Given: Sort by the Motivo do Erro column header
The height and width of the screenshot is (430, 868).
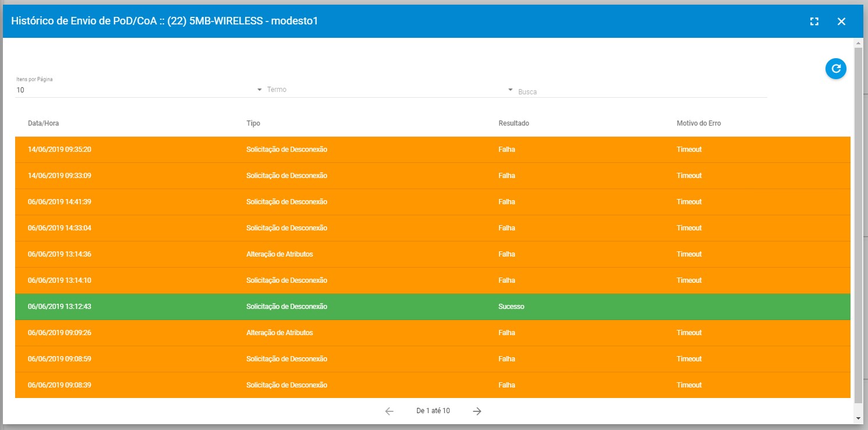Looking at the screenshot, I should pyautogui.click(x=699, y=123).
